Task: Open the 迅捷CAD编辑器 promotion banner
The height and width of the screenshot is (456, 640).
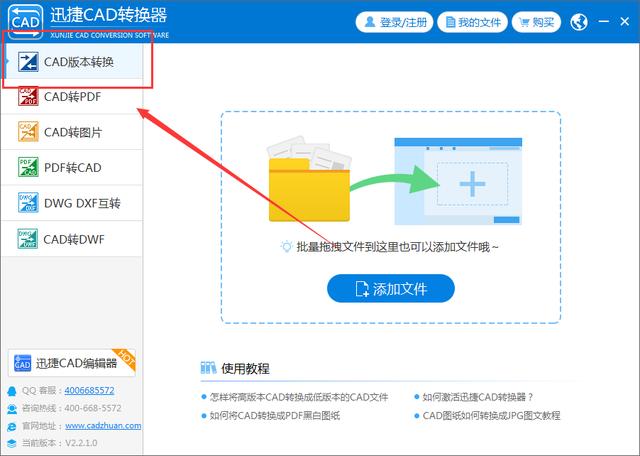Action: tap(72, 363)
